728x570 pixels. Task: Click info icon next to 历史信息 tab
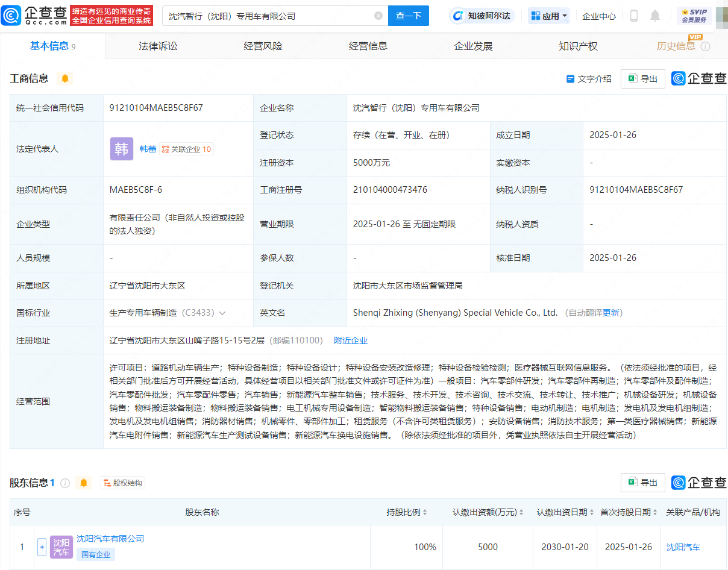click(x=705, y=46)
